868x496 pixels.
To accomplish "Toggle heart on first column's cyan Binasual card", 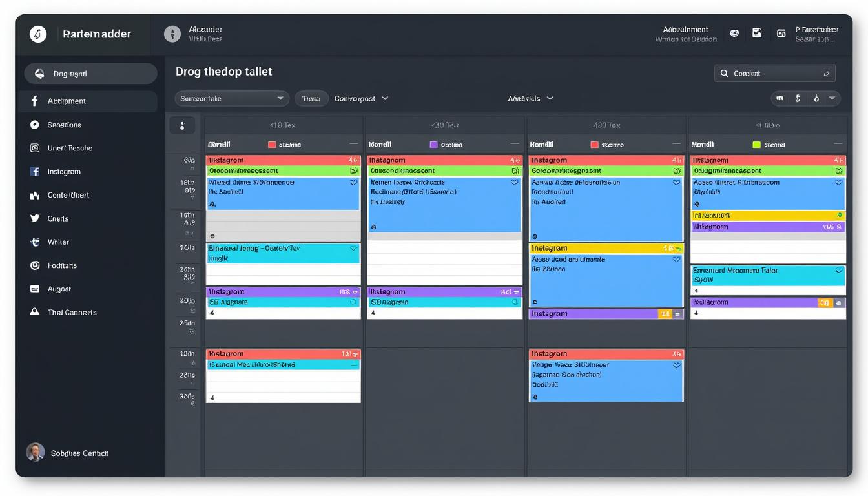I will 353,249.
